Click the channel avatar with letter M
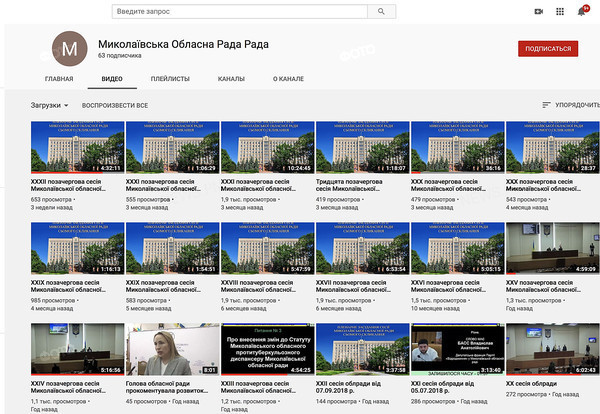600x414 pixels. point(69,48)
